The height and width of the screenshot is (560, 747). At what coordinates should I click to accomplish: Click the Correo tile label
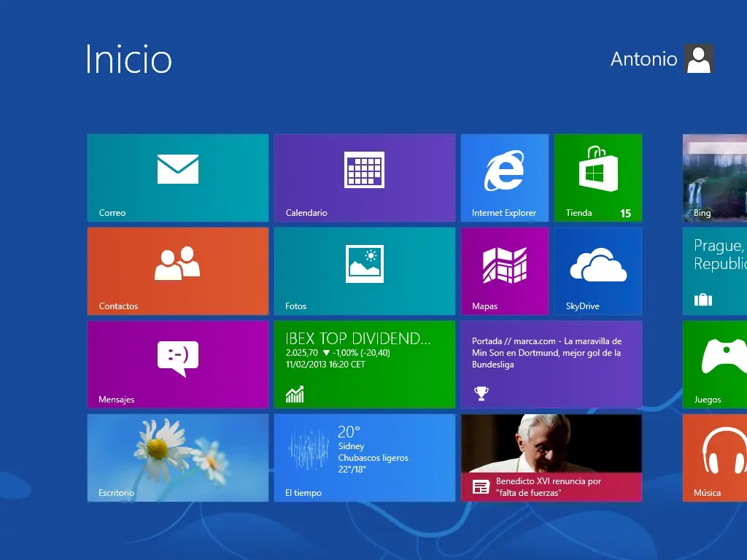click(112, 213)
